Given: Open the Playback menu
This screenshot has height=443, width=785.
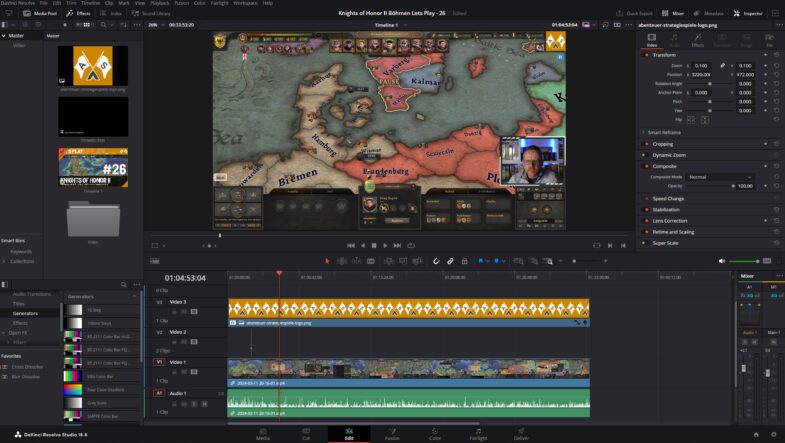Looking at the screenshot, I should click(160, 3).
